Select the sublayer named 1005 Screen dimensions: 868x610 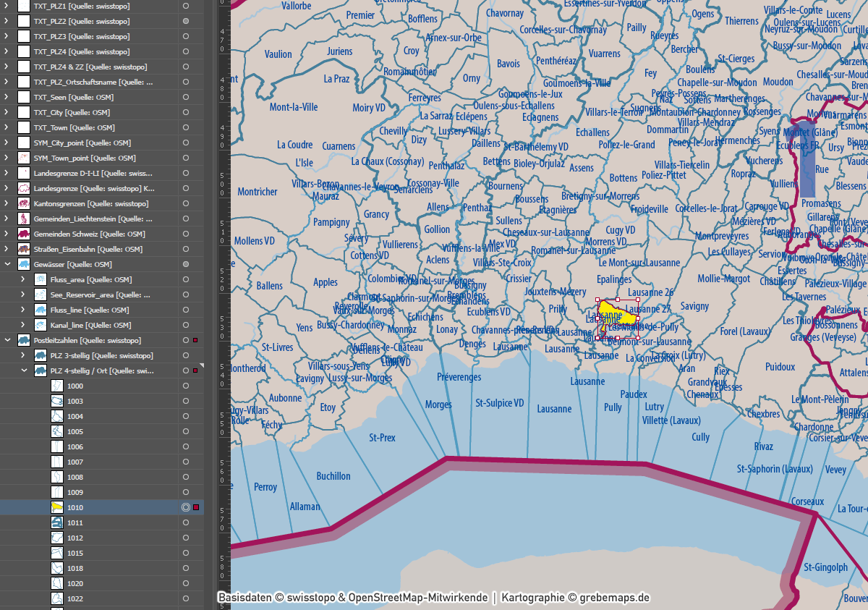coord(75,431)
